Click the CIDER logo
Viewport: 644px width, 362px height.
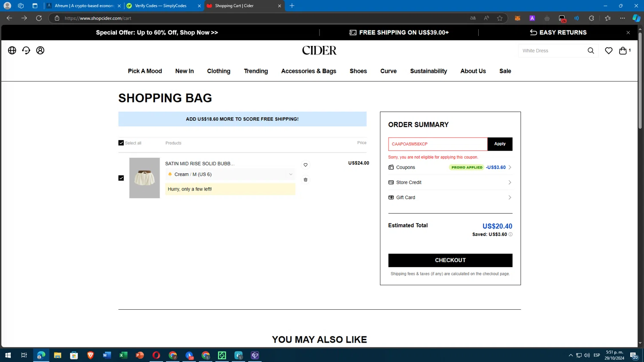(x=319, y=51)
